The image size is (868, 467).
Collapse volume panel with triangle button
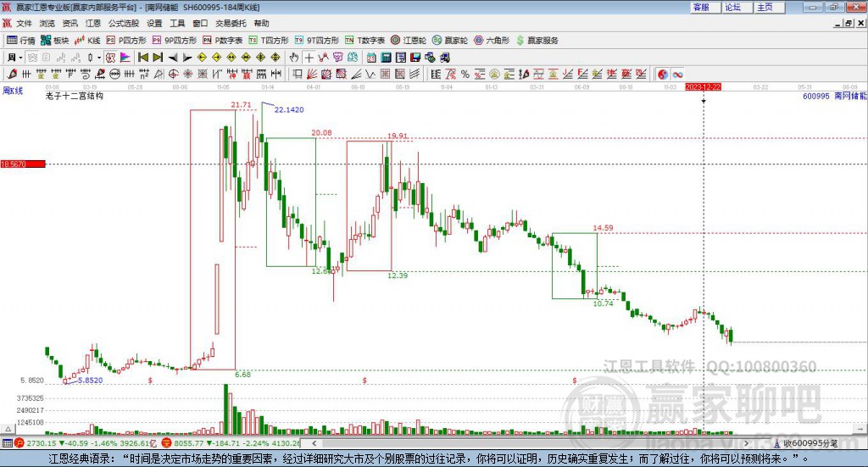8,429
